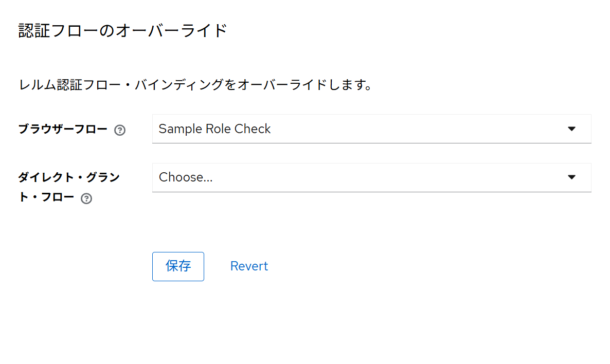Click the caret arrow of the Choose... select

click(x=571, y=177)
